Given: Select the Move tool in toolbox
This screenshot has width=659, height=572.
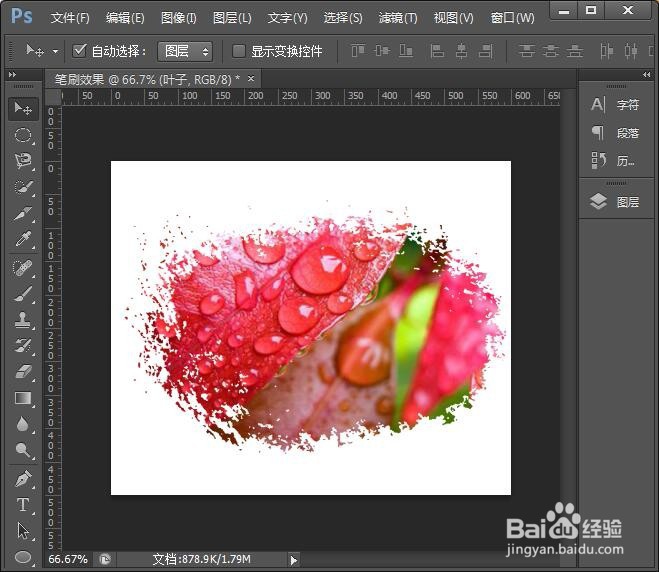Looking at the screenshot, I should click(x=23, y=109).
